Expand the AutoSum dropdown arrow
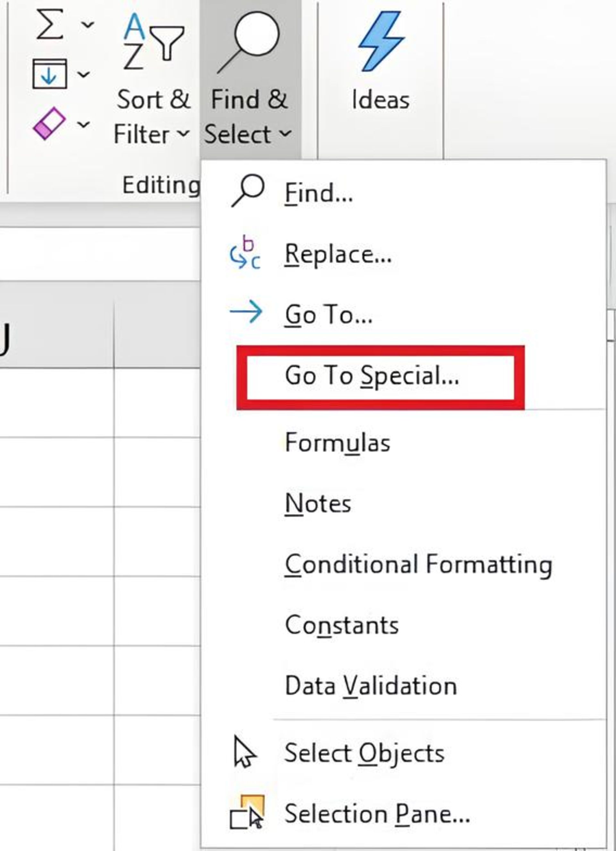This screenshot has width=616, height=851. click(88, 25)
